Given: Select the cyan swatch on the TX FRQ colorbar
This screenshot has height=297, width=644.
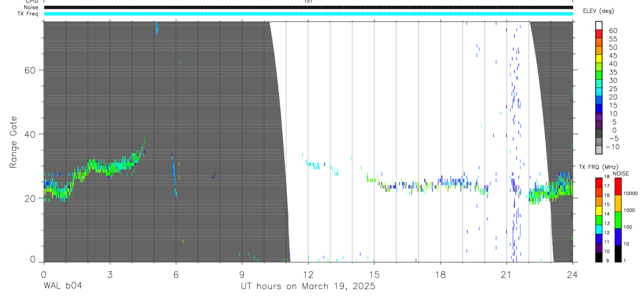Looking at the screenshot, I should pyautogui.click(x=599, y=228).
